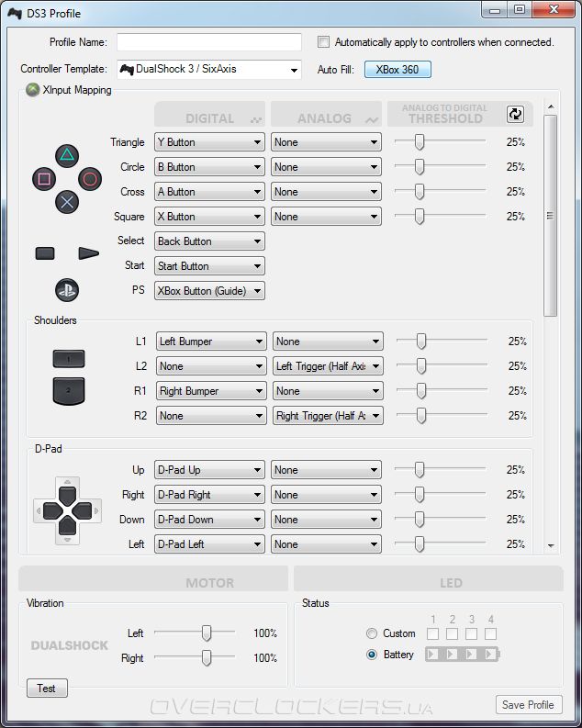The height and width of the screenshot is (728, 582).
Task: Click the Xbox logo next to XInput Mapping
Action: point(32,90)
